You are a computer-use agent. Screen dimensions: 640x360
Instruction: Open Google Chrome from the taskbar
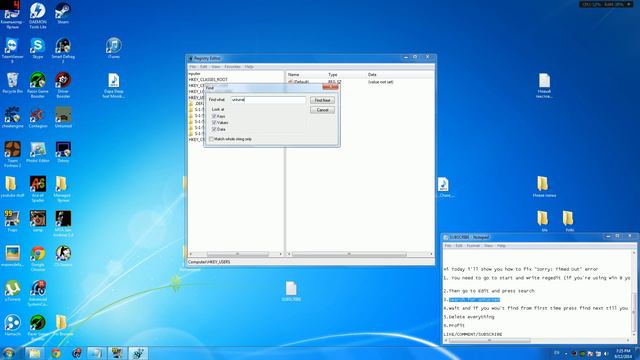coord(56,353)
